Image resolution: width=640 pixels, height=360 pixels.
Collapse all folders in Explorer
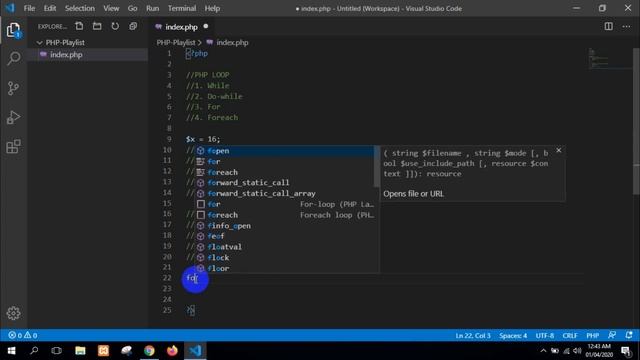click(133, 27)
